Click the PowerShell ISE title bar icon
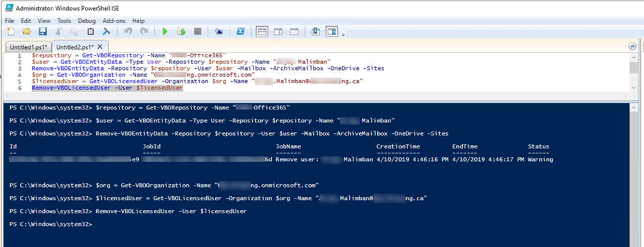The height and width of the screenshot is (247, 644). click(x=9, y=8)
